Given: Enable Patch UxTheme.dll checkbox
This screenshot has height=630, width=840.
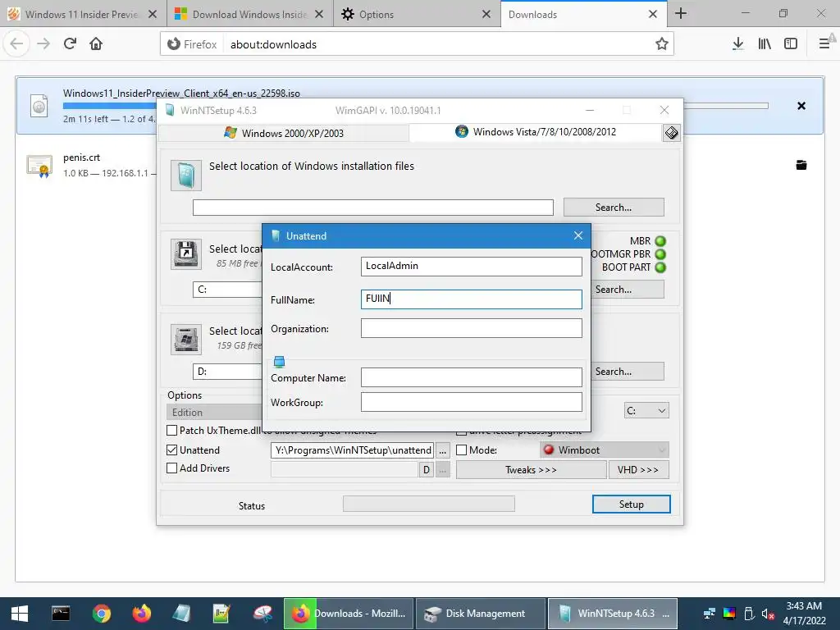Looking at the screenshot, I should tap(172, 430).
